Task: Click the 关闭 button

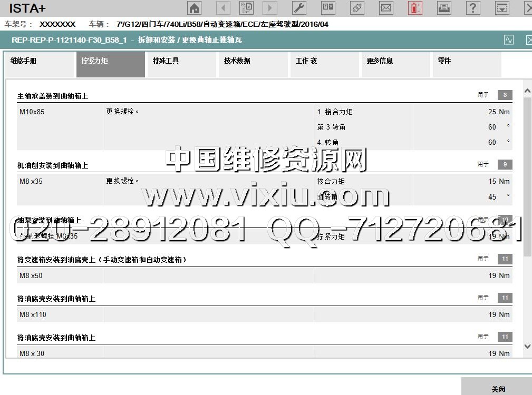Action: pos(498,389)
